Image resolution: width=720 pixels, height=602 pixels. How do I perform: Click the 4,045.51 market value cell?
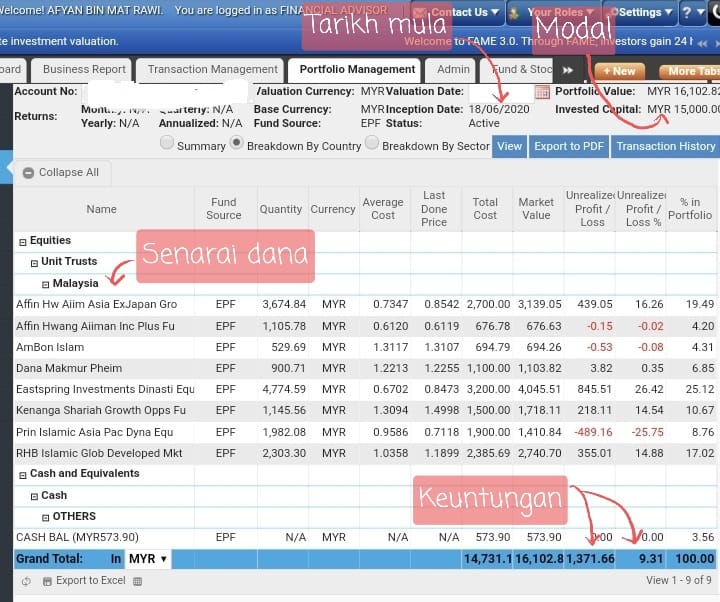(540, 390)
